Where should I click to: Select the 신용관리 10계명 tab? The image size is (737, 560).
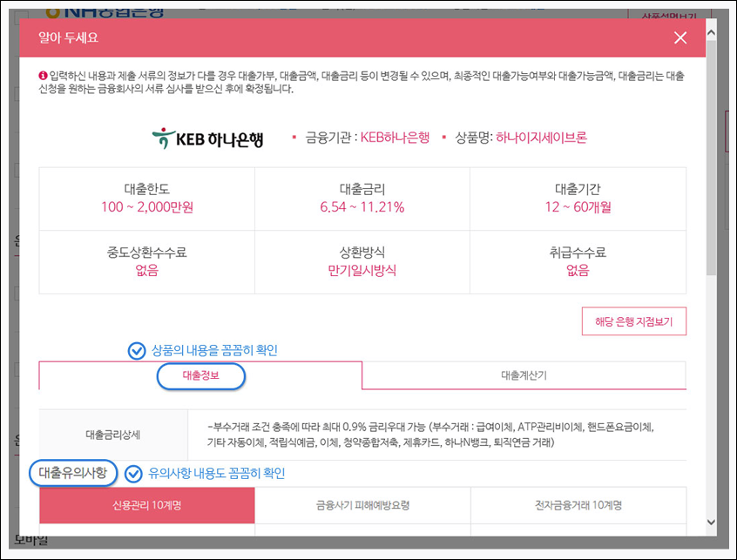[147, 505]
